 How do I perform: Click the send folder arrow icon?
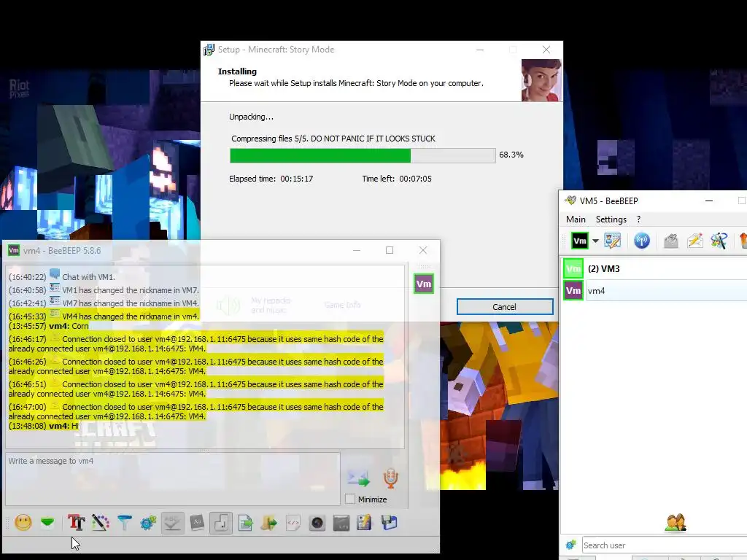(269, 522)
